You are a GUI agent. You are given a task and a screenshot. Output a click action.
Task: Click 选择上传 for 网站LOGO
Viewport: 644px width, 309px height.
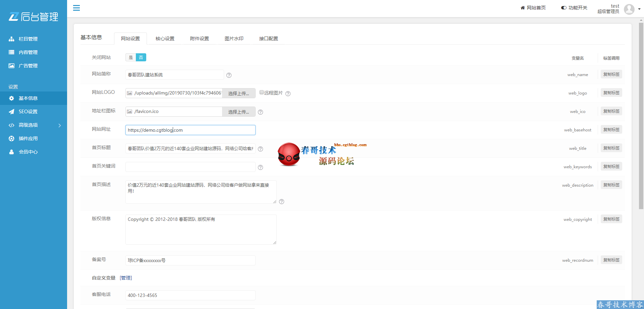tap(239, 93)
